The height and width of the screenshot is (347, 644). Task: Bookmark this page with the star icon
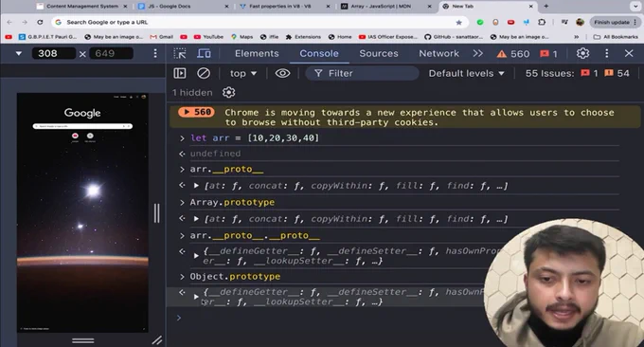pyautogui.click(x=458, y=22)
